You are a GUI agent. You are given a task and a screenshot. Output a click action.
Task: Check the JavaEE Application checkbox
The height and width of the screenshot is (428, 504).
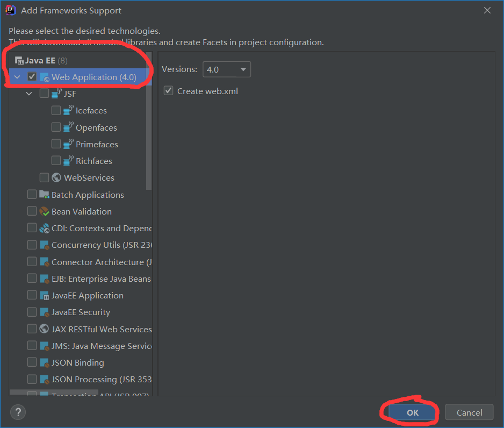32,295
